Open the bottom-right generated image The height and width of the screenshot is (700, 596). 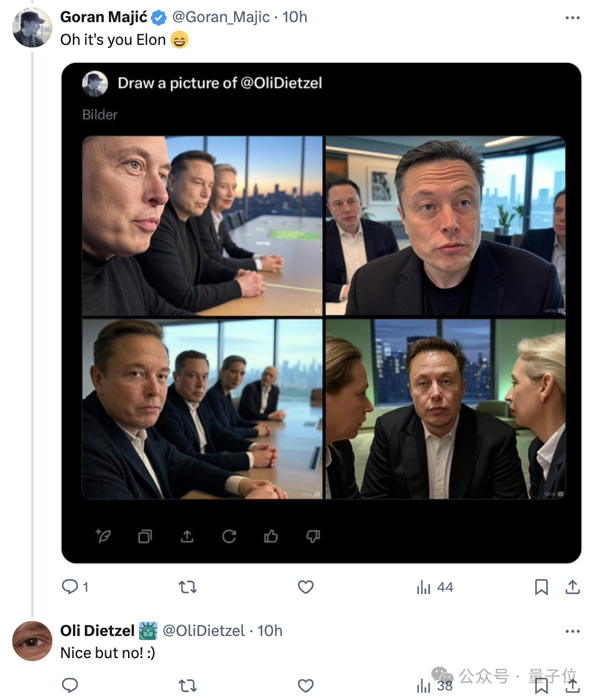click(446, 409)
